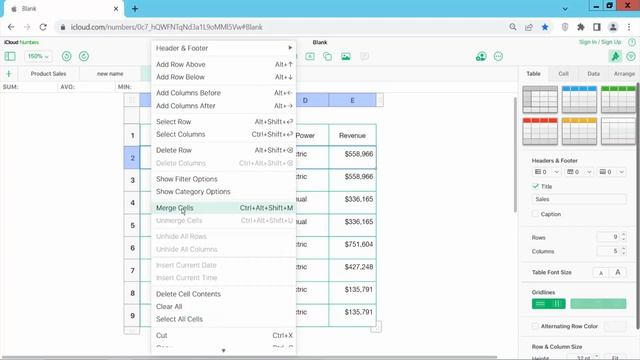Toggle vertical gridlines button
The width and height of the screenshot is (640, 360).
point(557,304)
